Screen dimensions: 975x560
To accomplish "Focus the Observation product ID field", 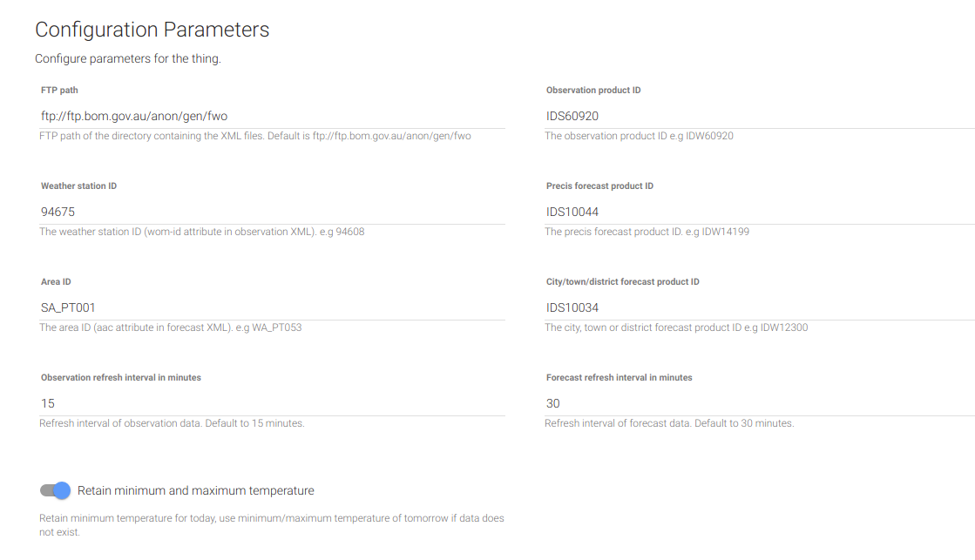I will [760, 116].
